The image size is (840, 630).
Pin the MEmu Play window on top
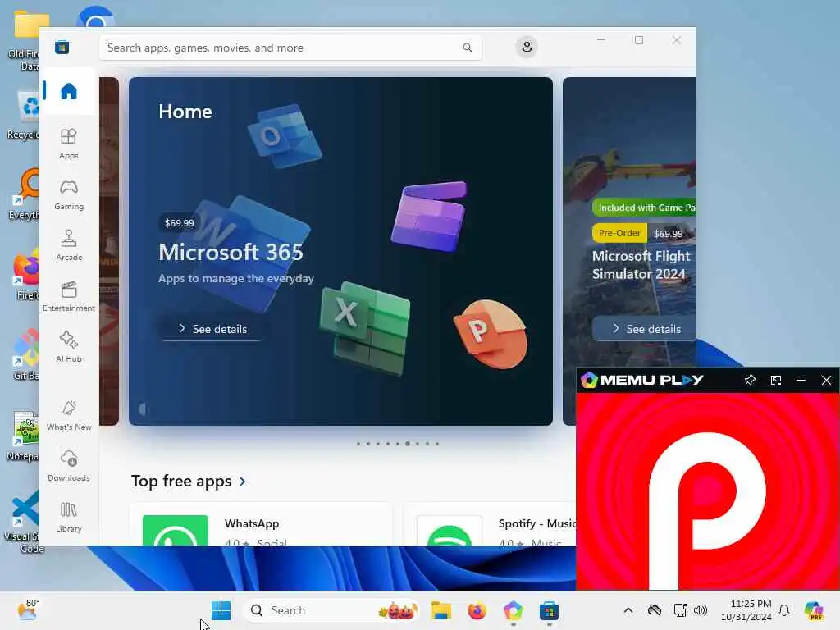750,380
